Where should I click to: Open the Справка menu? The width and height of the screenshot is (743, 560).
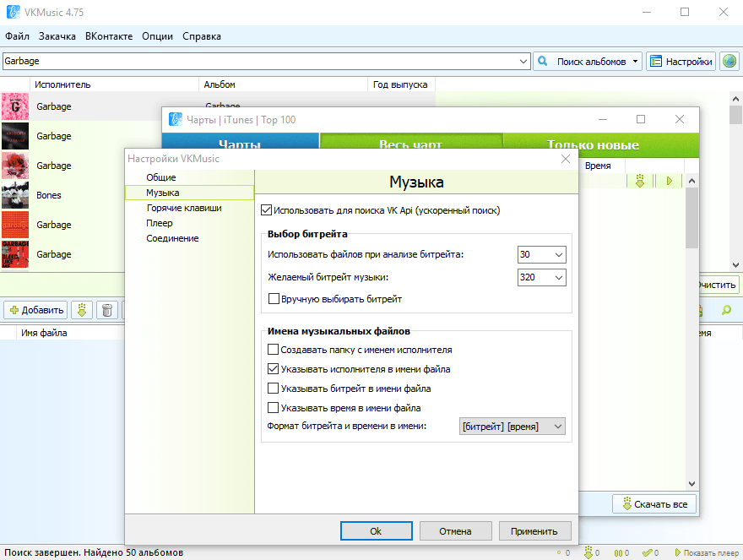pyautogui.click(x=202, y=36)
